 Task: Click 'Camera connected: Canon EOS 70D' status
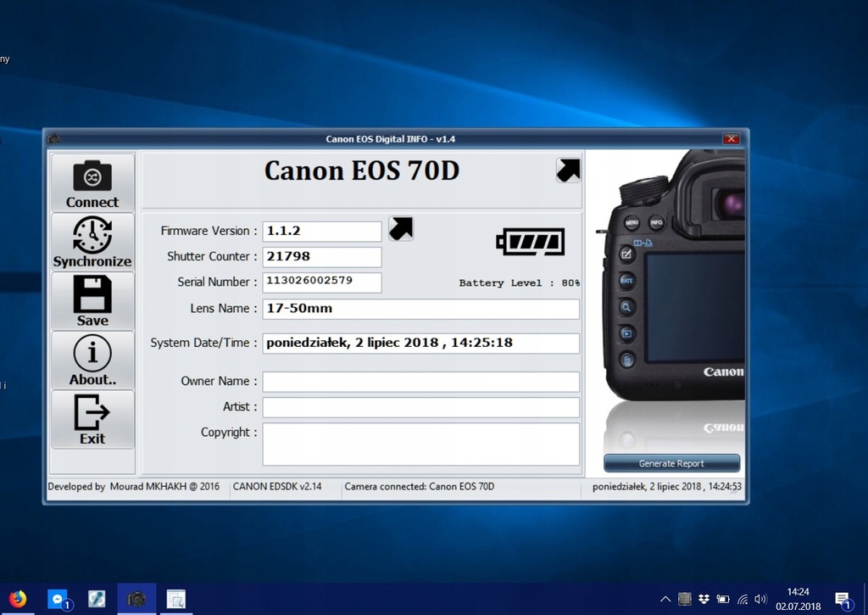(419, 486)
